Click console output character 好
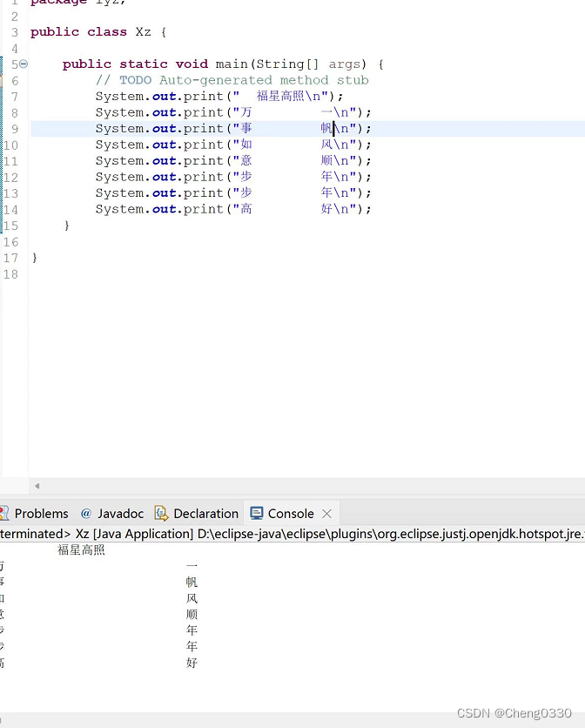This screenshot has width=585, height=728. [x=192, y=663]
